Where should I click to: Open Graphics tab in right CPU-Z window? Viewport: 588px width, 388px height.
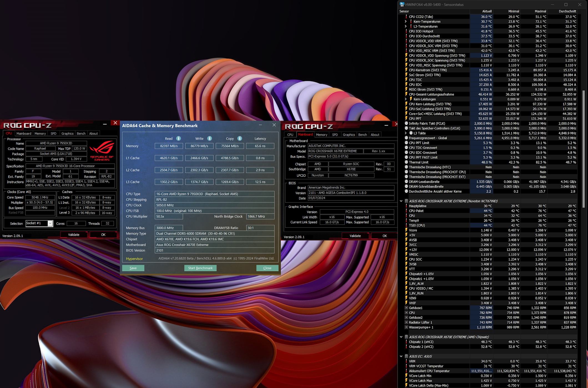tap(349, 135)
